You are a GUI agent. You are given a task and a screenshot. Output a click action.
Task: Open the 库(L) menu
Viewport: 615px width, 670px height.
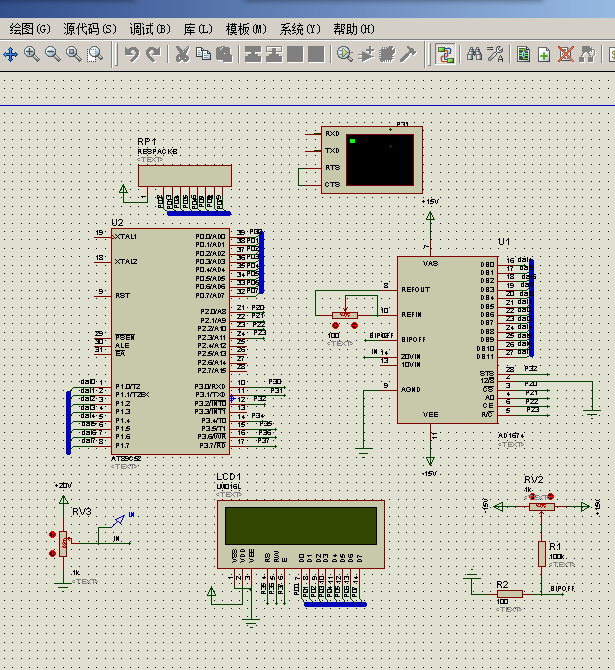coord(198,29)
